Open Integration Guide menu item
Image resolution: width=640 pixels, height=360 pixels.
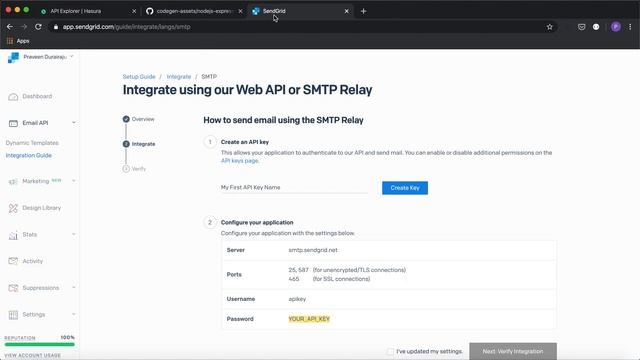tap(29, 156)
